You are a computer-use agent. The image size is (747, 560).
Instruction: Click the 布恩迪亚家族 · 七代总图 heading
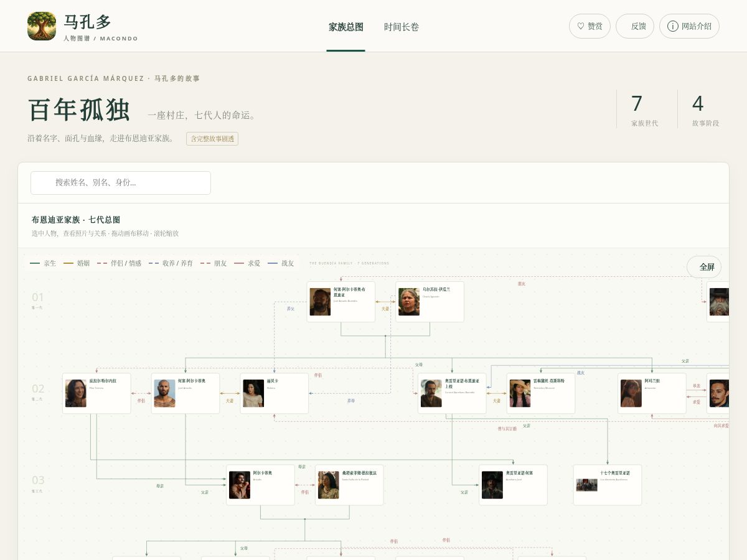pos(76,220)
